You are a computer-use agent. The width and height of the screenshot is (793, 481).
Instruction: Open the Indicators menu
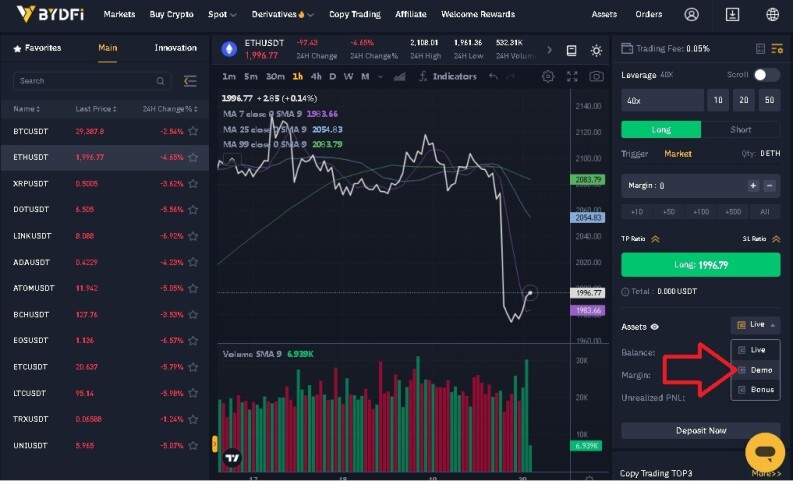pos(448,76)
